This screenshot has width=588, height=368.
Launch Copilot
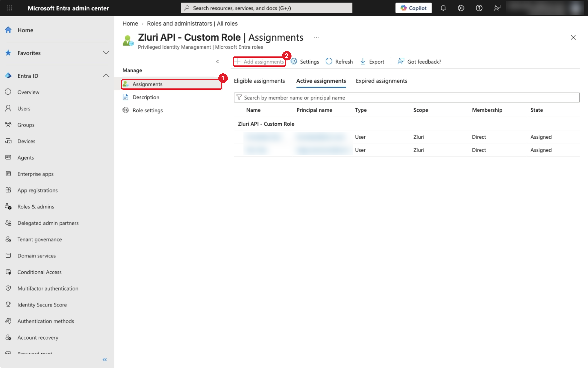[413, 8]
